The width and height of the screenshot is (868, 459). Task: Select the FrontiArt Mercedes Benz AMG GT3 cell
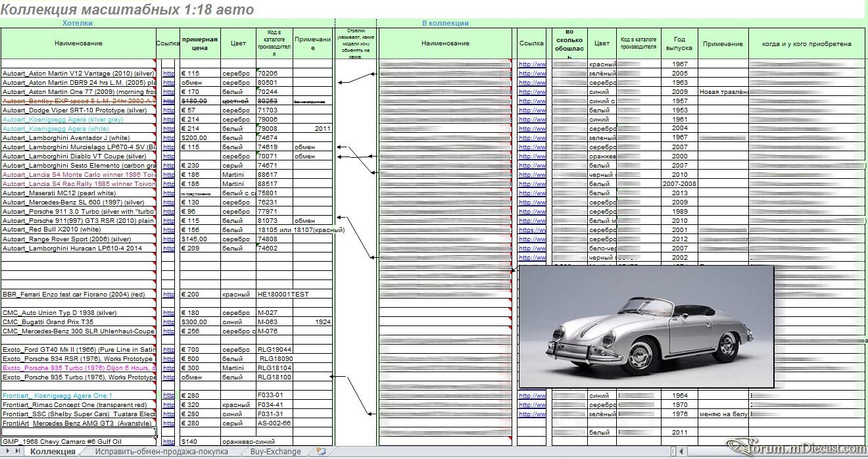[x=78, y=423]
